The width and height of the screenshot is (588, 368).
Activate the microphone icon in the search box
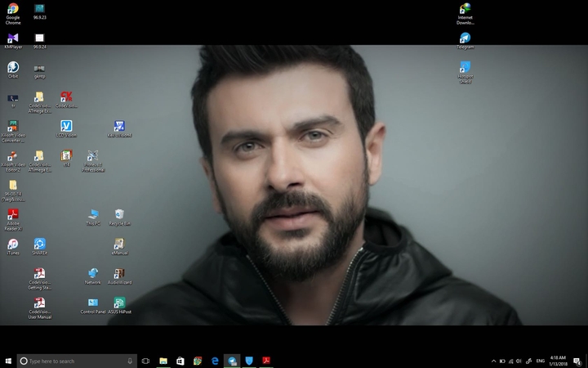click(x=130, y=361)
